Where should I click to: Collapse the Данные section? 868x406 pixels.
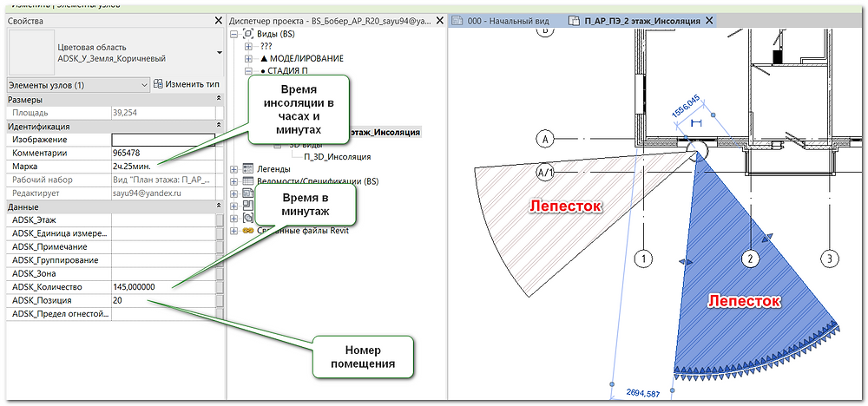pos(219,207)
